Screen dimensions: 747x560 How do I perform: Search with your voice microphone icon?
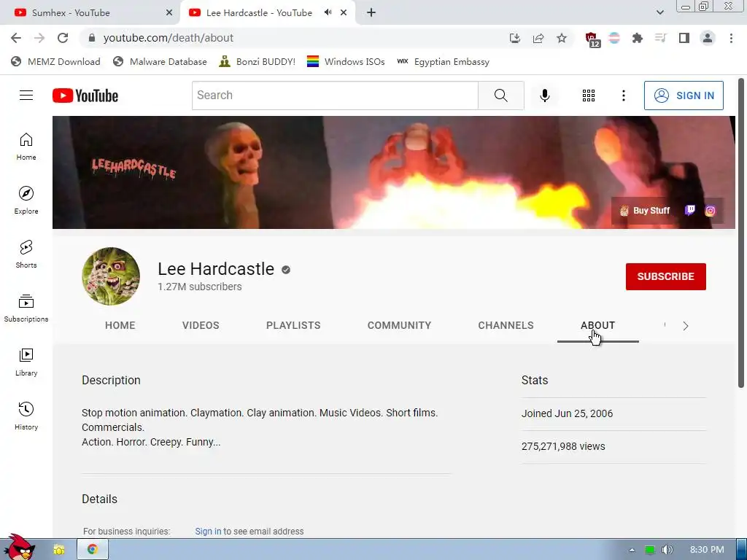544,96
